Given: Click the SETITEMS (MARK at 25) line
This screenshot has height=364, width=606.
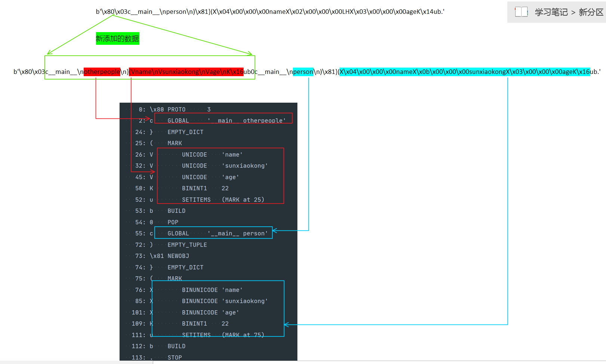Looking at the screenshot, I should [x=223, y=200].
